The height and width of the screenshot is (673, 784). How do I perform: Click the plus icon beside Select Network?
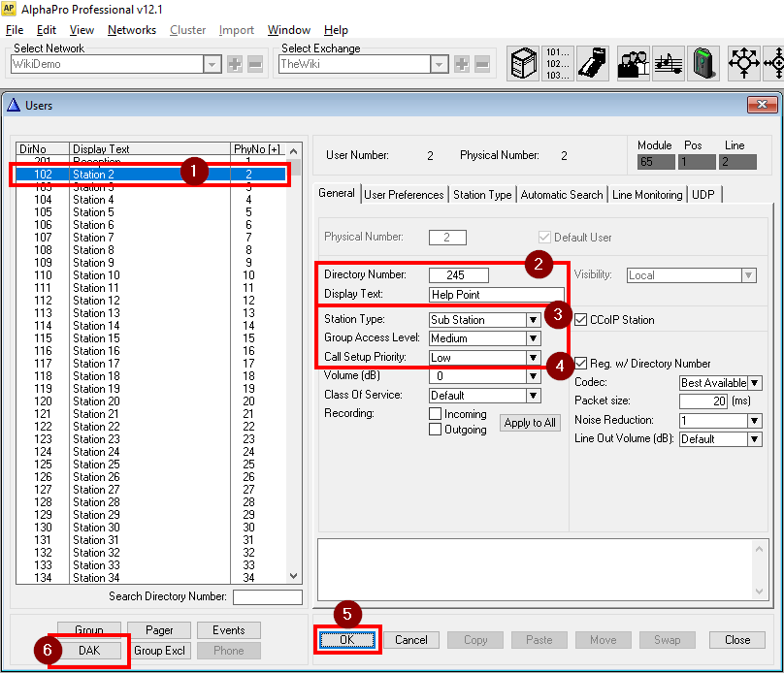(x=235, y=64)
